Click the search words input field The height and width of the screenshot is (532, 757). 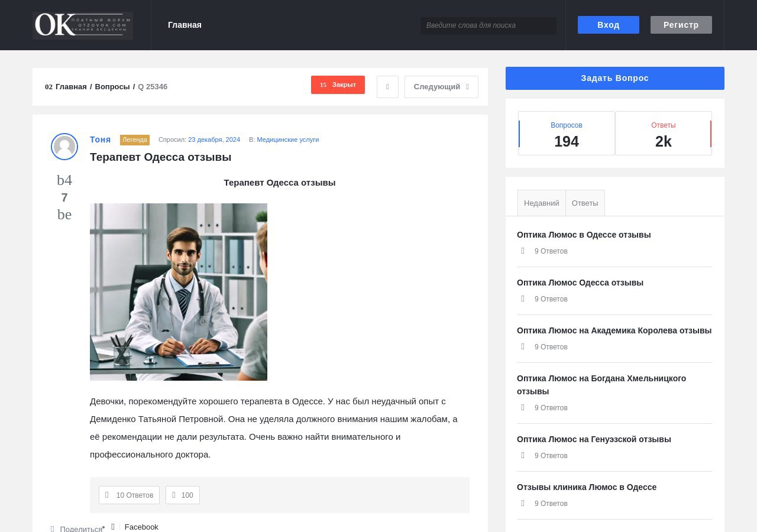488,25
